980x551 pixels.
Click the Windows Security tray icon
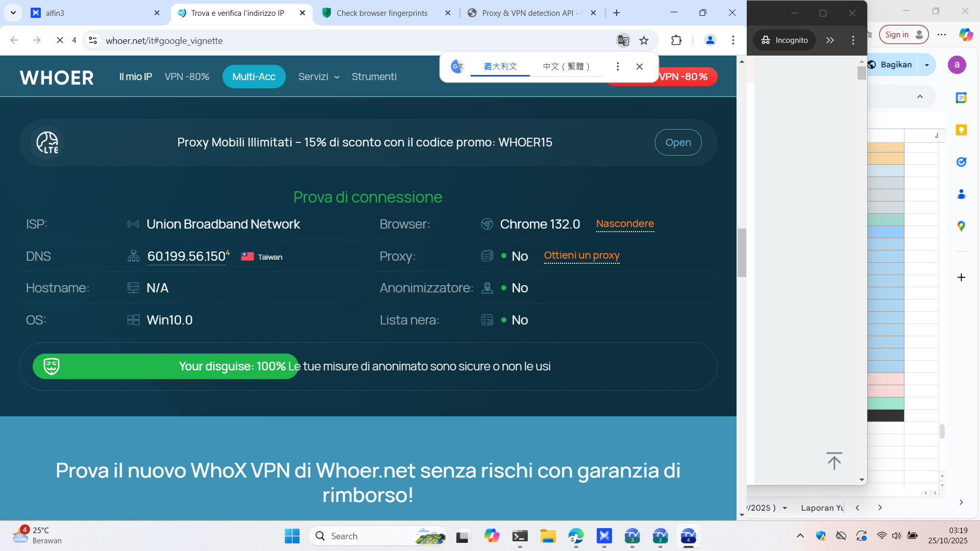[x=821, y=536]
